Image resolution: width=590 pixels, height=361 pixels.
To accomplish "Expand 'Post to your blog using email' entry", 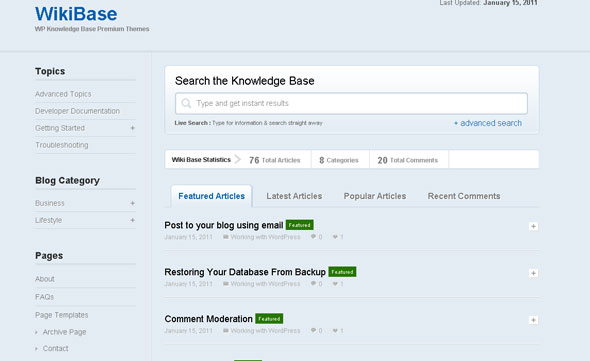I will (x=533, y=226).
